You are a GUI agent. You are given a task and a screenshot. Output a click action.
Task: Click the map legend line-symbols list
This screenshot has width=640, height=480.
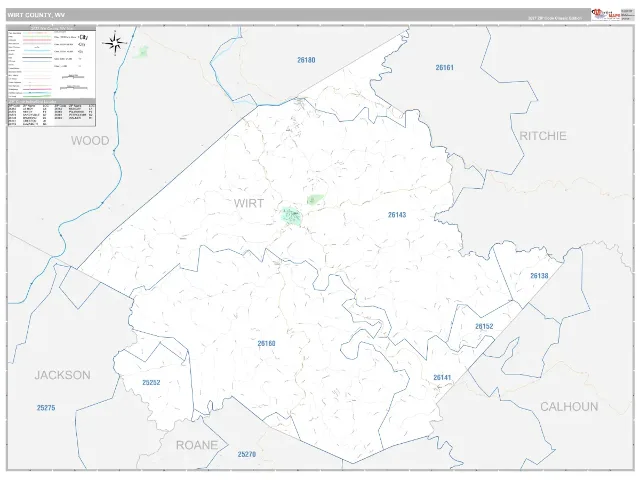tap(31, 64)
